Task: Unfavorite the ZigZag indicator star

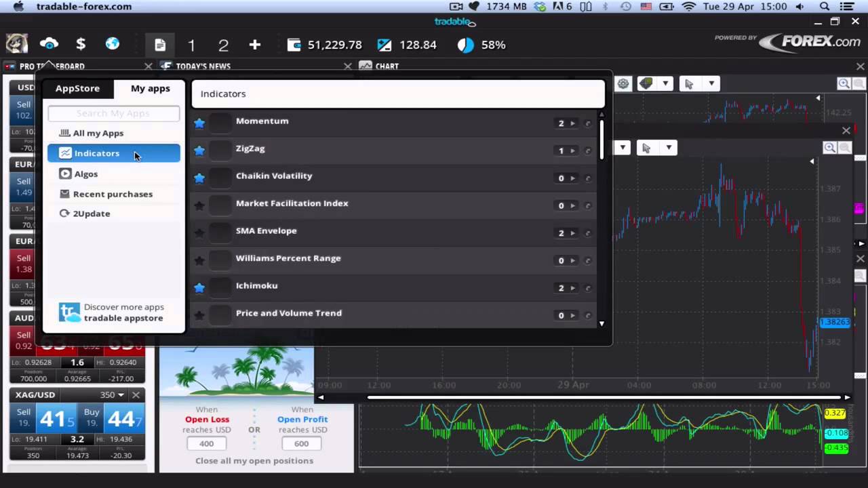Action: (199, 150)
